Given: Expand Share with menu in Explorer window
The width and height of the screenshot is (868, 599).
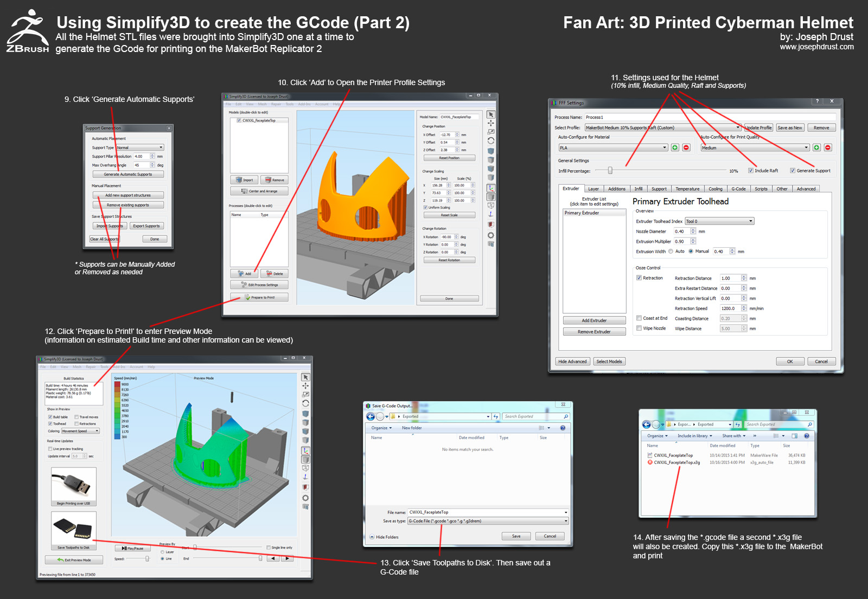Looking at the screenshot, I should coord(734,436).
